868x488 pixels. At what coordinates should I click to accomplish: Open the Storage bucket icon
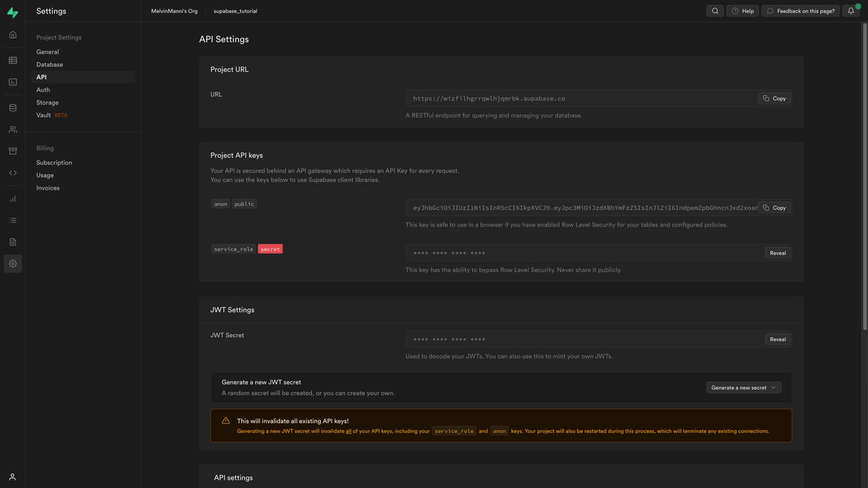tap(13, 151)
